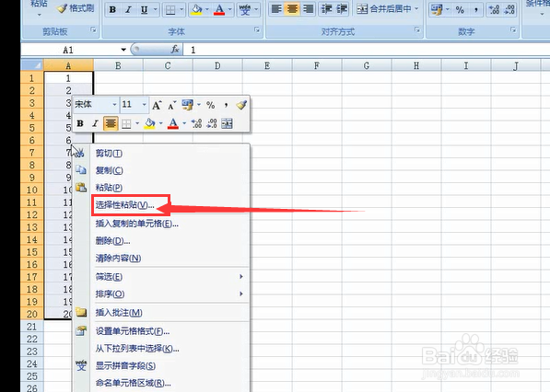Open the 对齐方式 group dialog launcher
The height and width of the screenshot is (392, 550).
[x=417, y=30]
